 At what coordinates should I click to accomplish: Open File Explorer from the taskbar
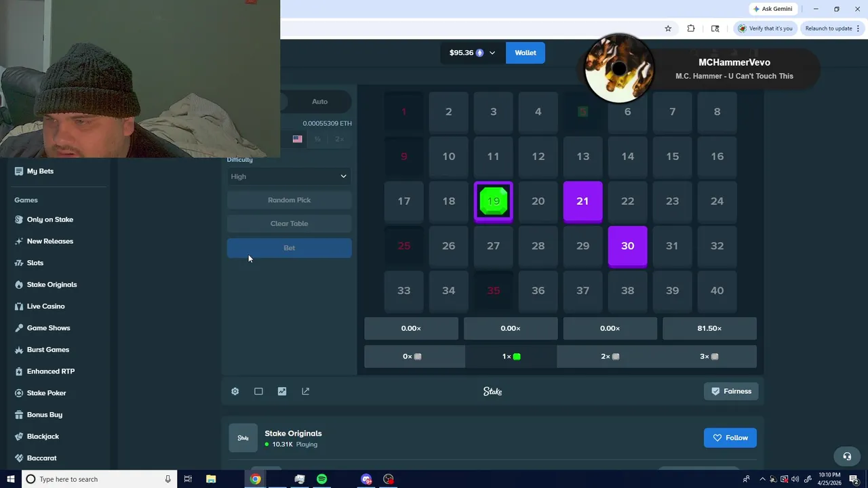click(211, 479)
